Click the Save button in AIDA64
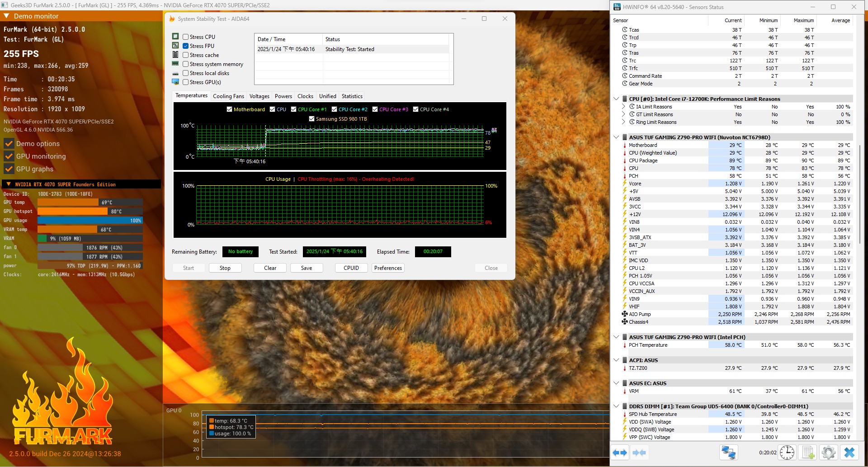 click(307, 268)
